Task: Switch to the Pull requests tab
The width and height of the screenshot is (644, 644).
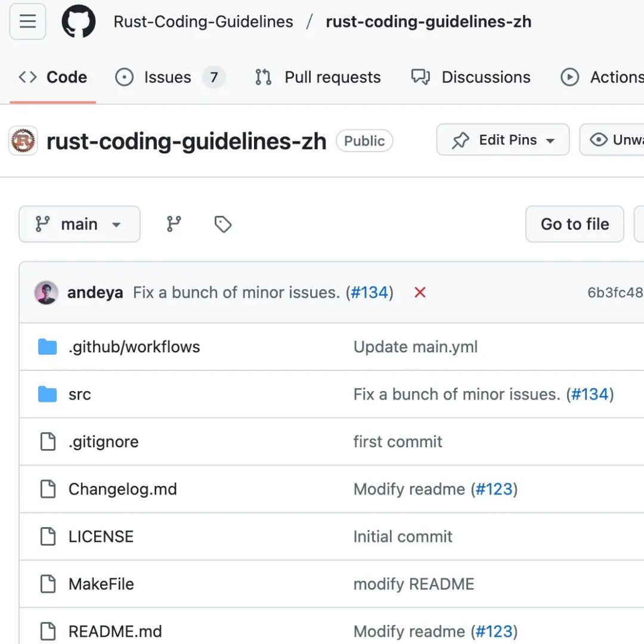Action: pyautogui.click(x=317, y=77)
